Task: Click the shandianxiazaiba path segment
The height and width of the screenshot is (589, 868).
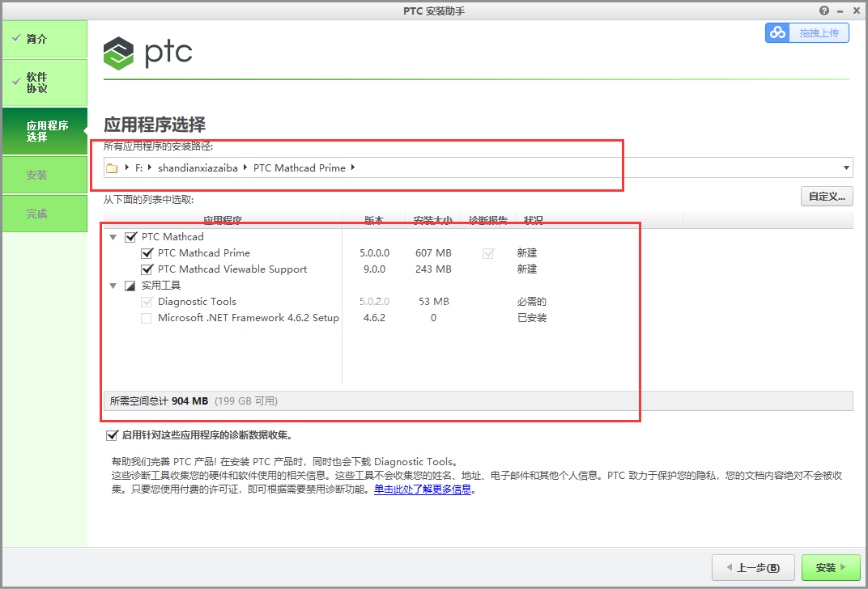Action: pos(198,168)
